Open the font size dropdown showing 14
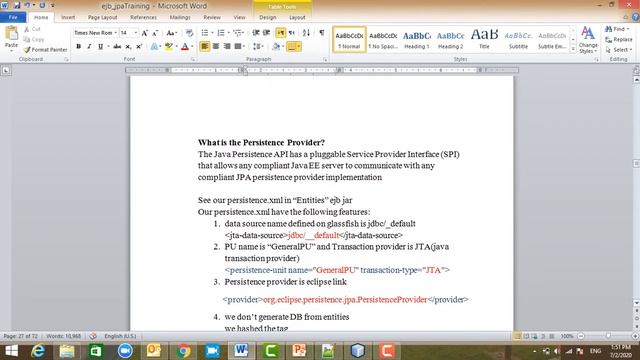 tap(136, 33)
